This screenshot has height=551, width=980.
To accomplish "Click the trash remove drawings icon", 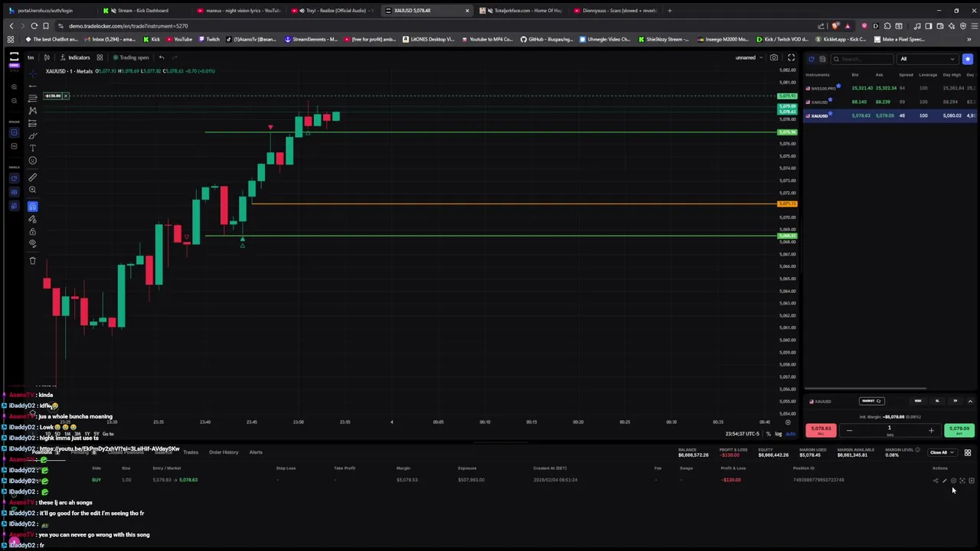I will (32, 261).
